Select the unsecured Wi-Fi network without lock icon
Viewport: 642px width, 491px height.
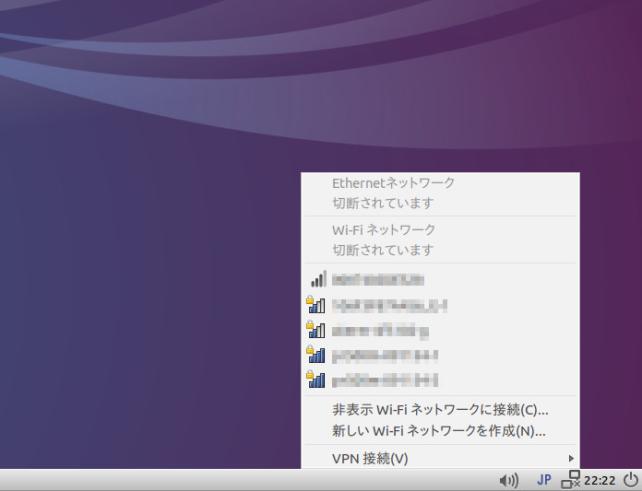tap(440, 280)
